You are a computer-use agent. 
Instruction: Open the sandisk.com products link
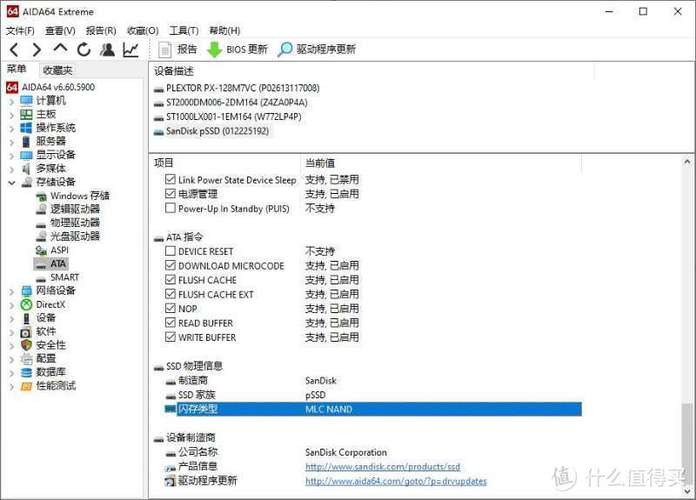[383, 467]
